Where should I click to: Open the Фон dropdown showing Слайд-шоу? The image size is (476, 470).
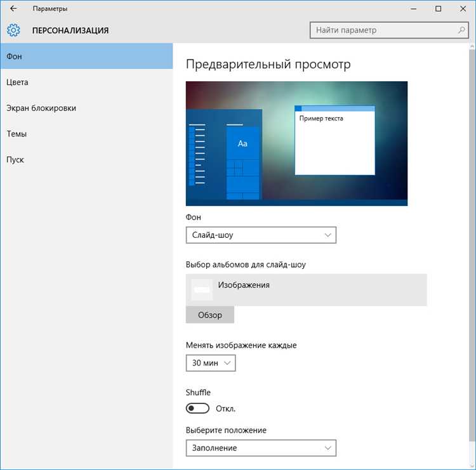(x=261, y=235)
